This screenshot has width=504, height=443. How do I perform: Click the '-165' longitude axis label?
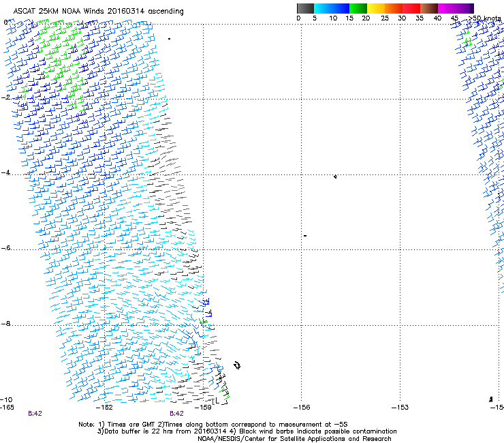click(7, 408)
